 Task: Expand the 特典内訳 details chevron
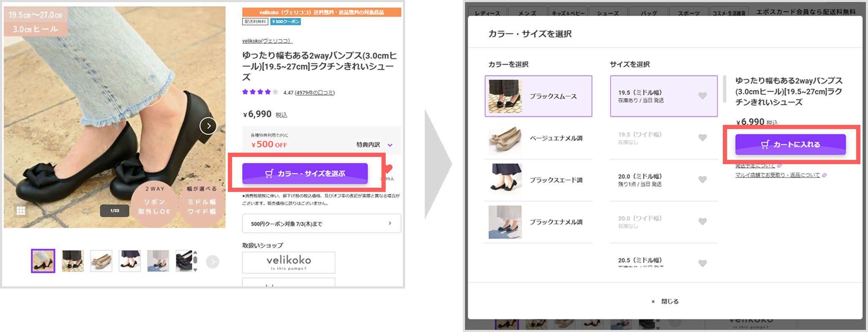[390, 145]
